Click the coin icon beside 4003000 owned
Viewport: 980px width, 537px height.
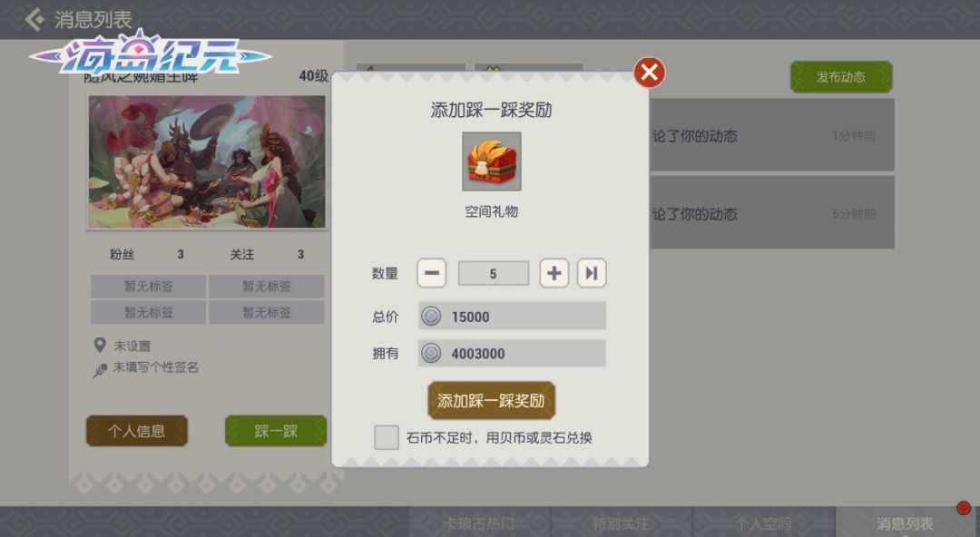point(431,353)
